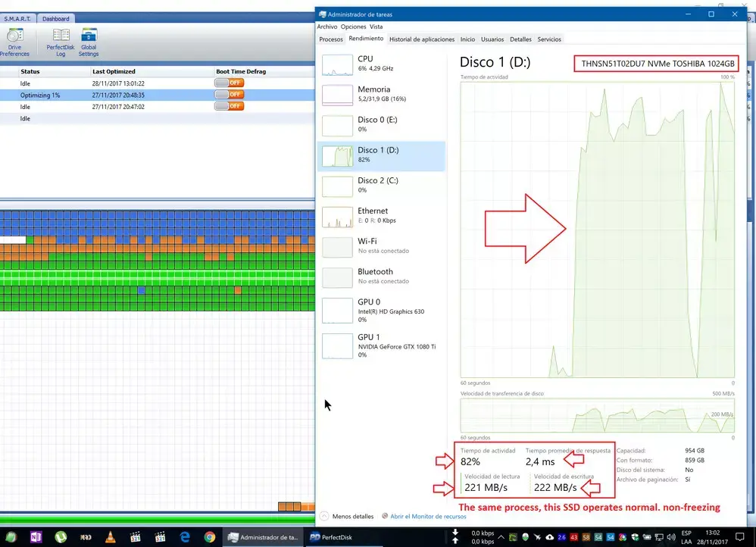756x547 pixels.
Task: Launch Microsoft Edge from the taskbar
Action: click(x=185, y=537)
